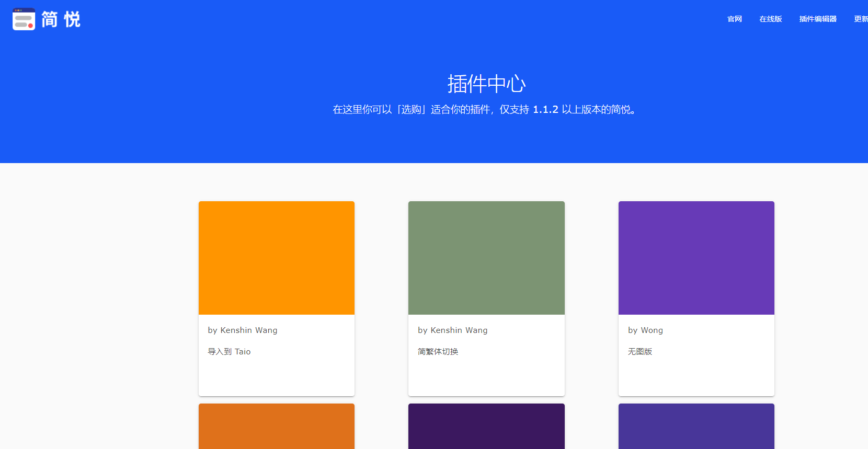Click the 简悦 brand name text
Image resolution: width=868 pixels, height=449 pixels.
pos(61,19)
